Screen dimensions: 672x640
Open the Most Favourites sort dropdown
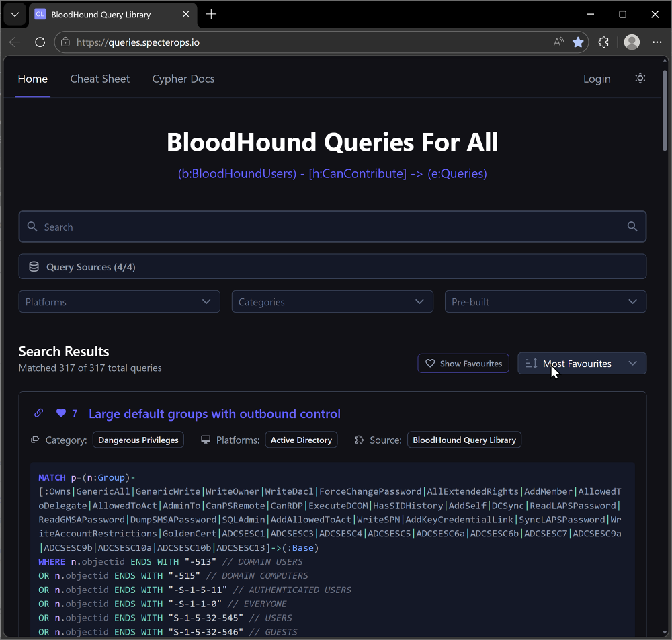[582, 364]
